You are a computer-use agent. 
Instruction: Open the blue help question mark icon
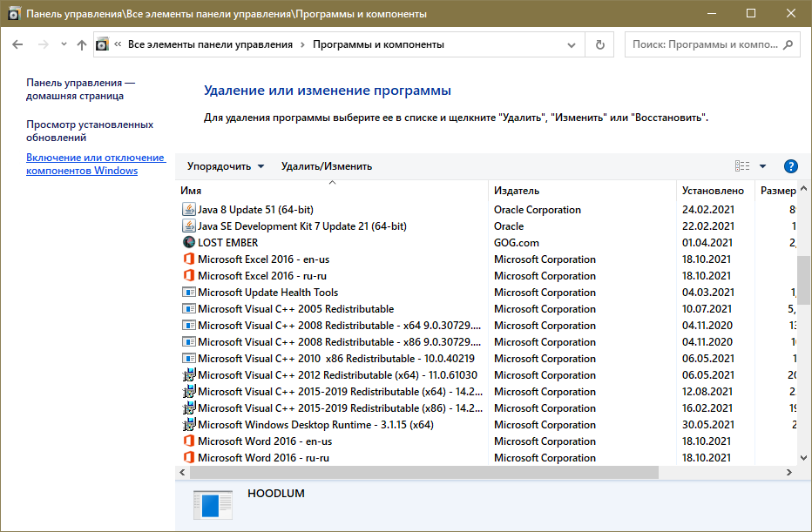[791, 166]
